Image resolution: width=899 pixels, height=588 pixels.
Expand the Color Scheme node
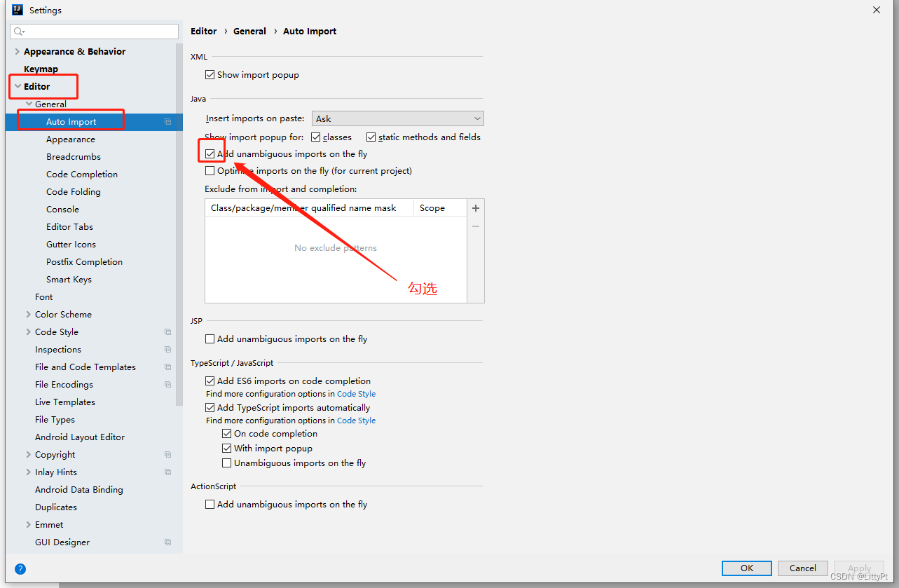(29, 315)
